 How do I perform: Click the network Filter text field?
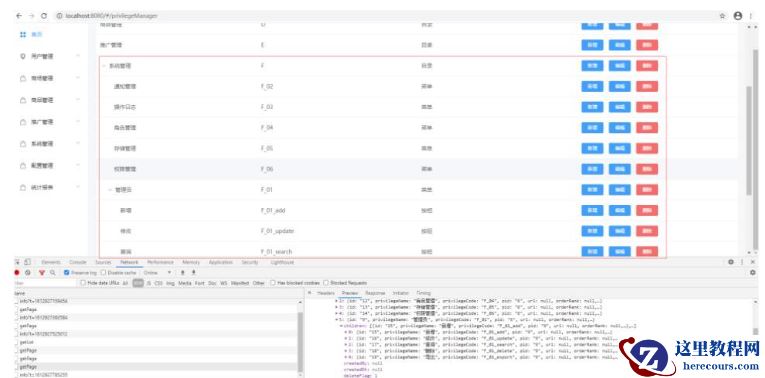[45, 283]
